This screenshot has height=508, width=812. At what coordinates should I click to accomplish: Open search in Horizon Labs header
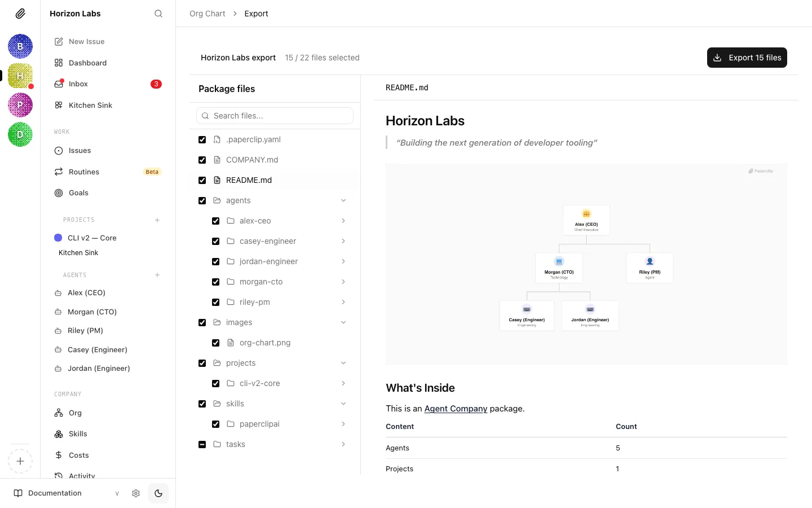[158, 14]
